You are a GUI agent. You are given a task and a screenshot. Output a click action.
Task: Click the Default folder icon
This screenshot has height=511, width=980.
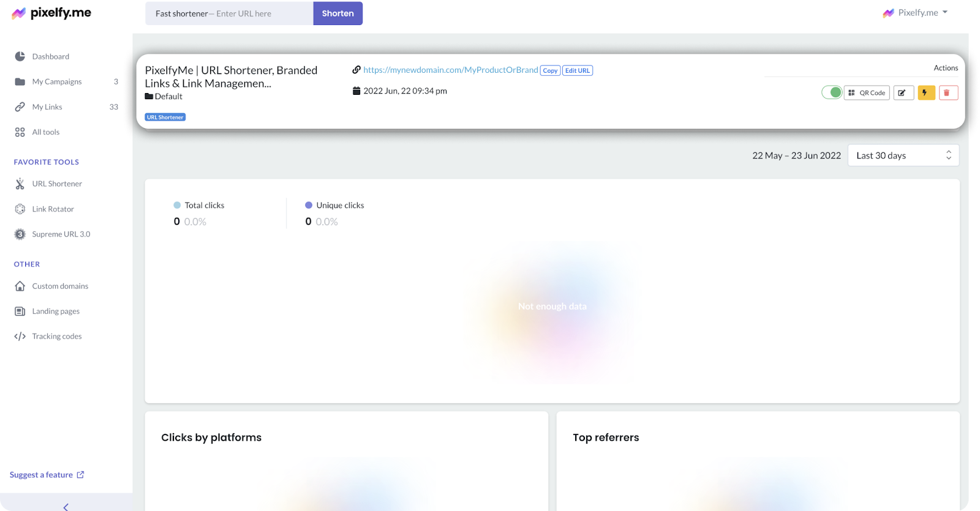pos(149,96)
